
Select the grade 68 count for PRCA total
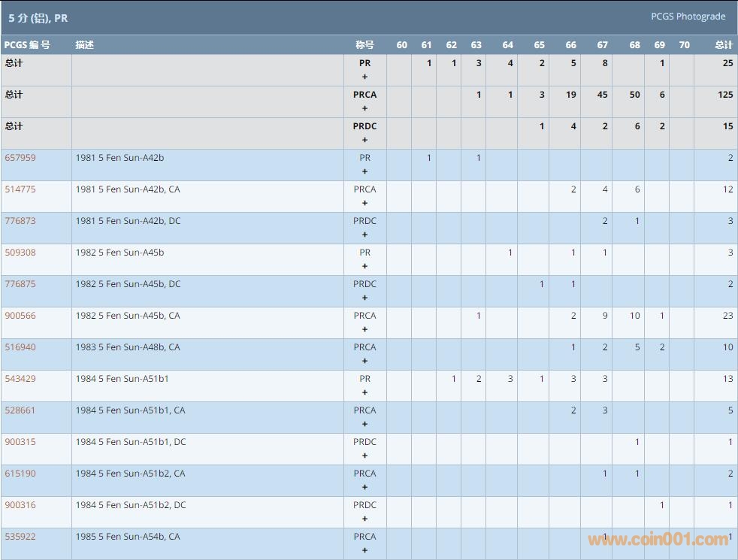click(634, 95)
